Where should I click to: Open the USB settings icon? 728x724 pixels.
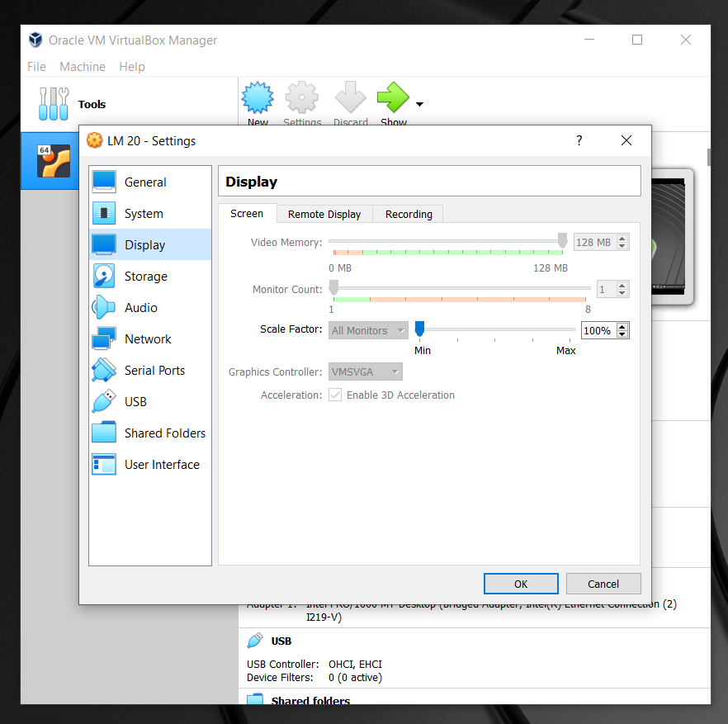104,402
